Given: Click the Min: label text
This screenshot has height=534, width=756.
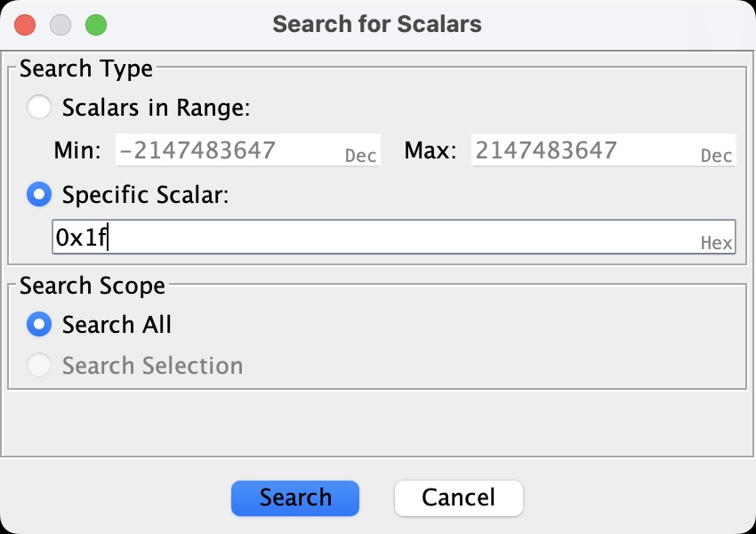Looking at the screenshot, I should coord(77,150).
